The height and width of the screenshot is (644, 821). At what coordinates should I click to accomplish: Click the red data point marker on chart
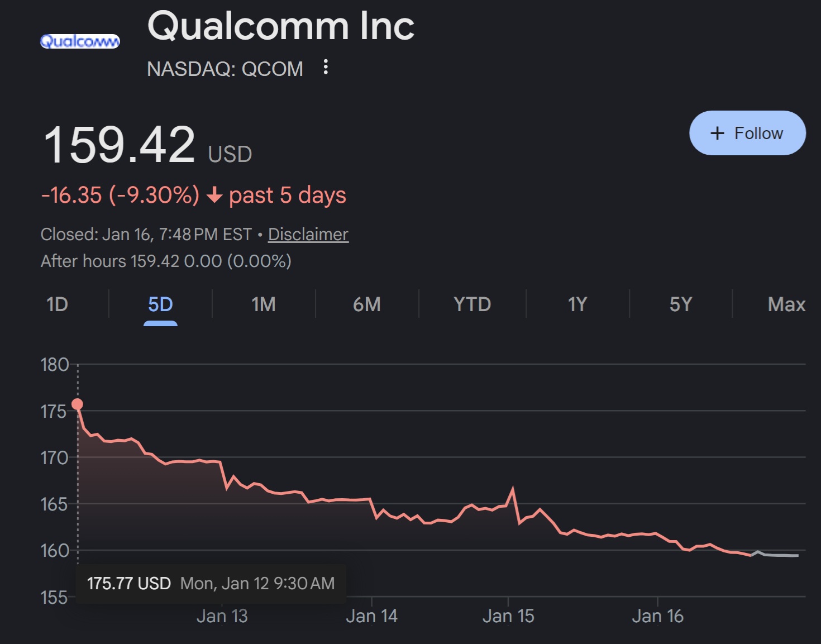78,404
